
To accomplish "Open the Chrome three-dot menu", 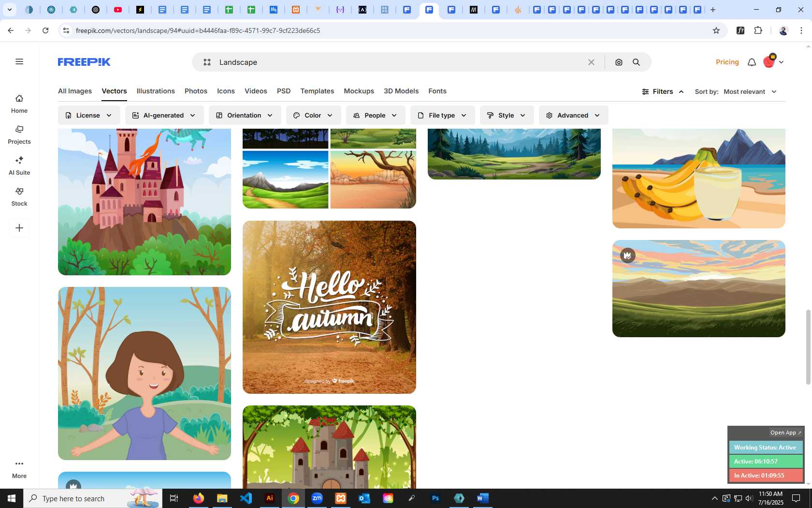I will (x=801, y=30).
